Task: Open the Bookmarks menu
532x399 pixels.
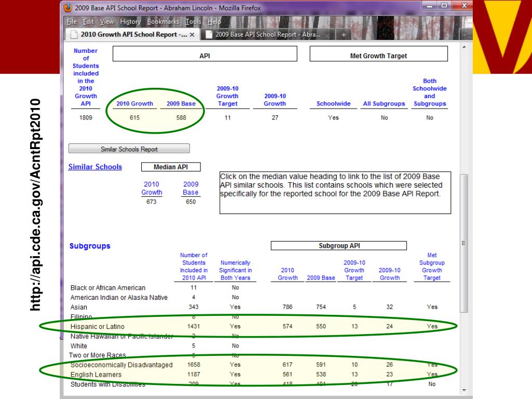Action: 163,22
